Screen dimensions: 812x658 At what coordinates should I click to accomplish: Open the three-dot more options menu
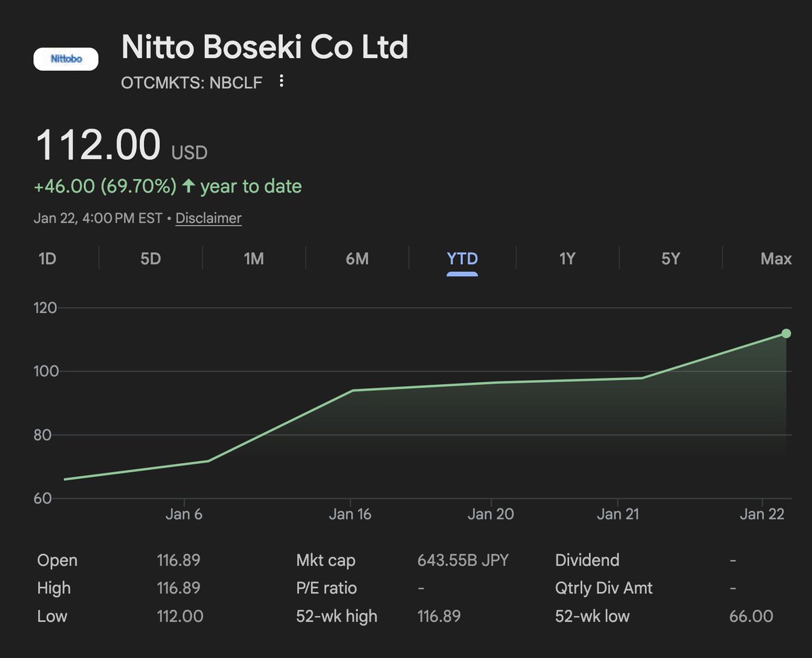tap(281, 82)
